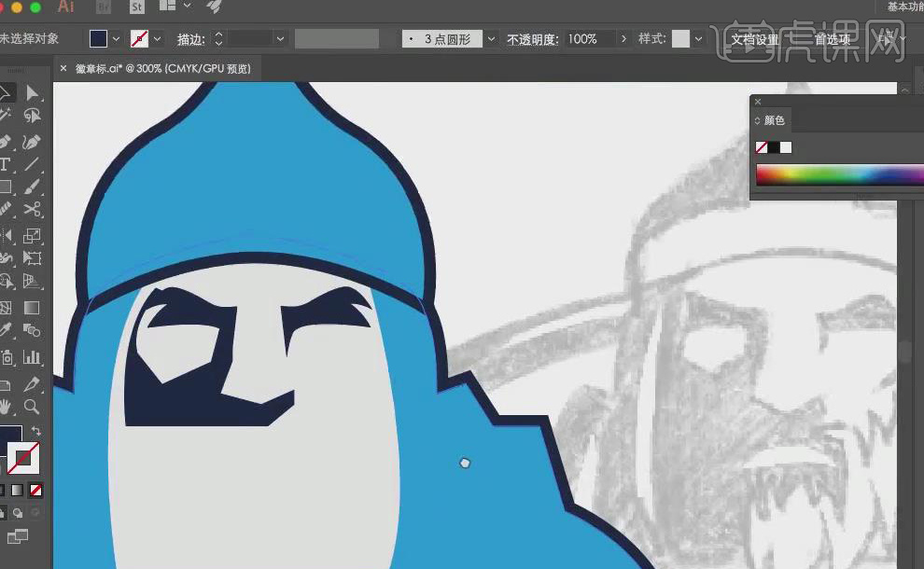
Task: Select the Blend tool
Action: click(x=32, y=330)
